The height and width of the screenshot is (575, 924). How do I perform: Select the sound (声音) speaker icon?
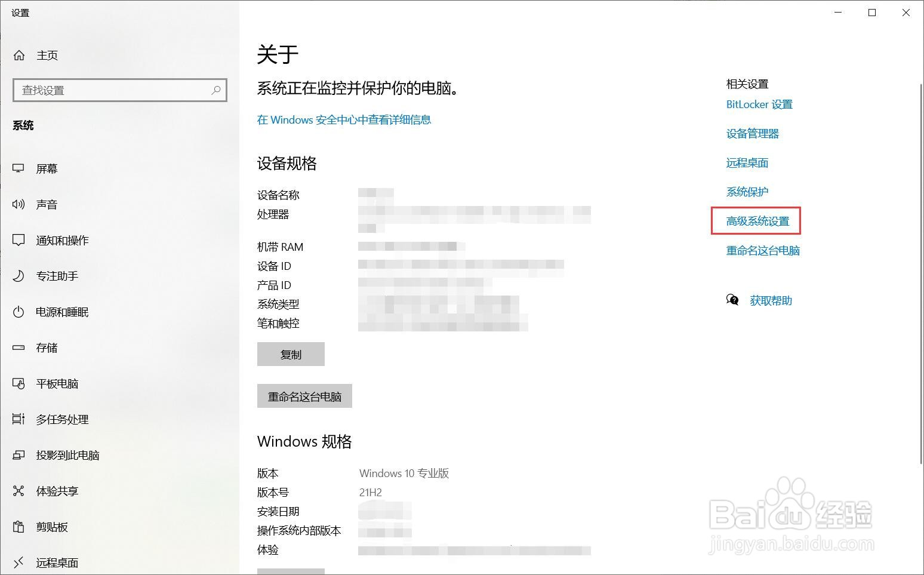19,205
